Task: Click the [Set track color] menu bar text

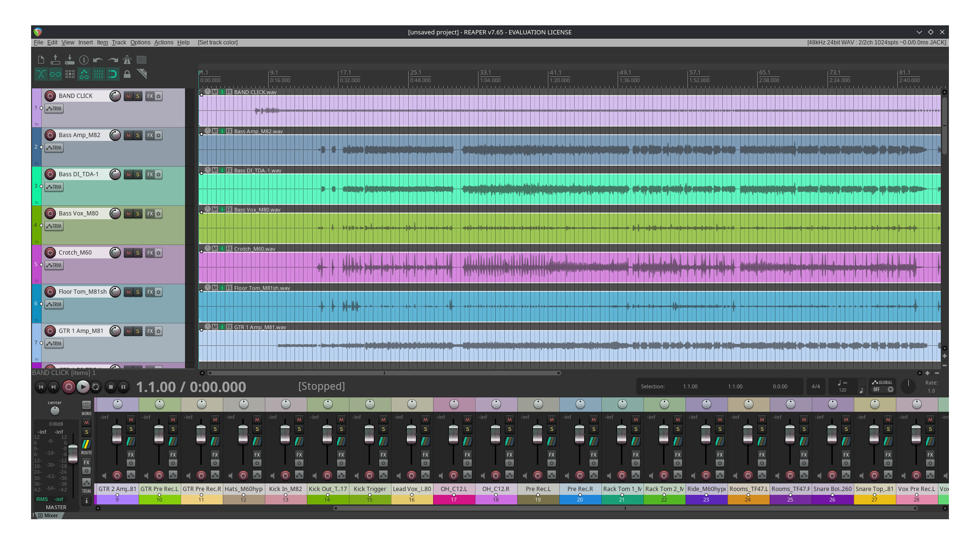Action: pos(218,43)
